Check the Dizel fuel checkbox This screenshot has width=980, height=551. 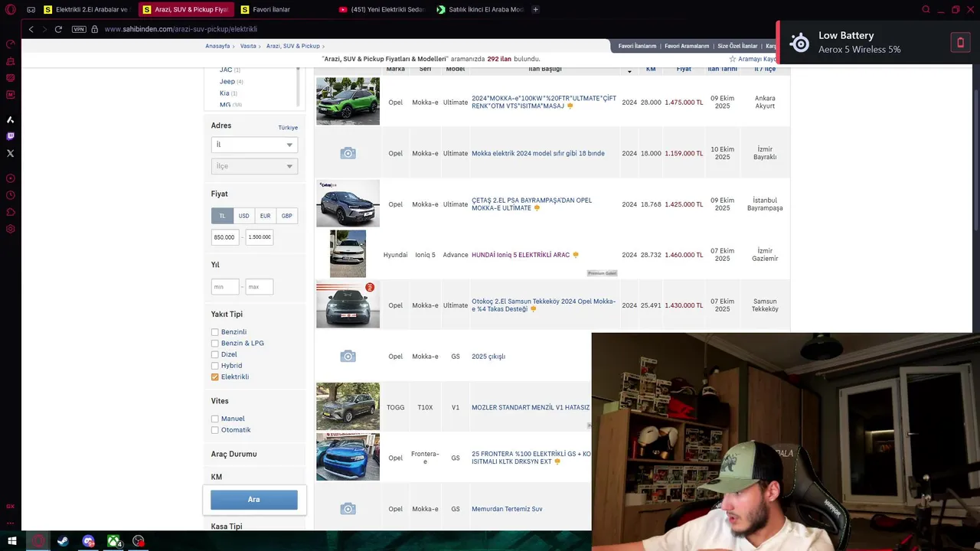215,354
